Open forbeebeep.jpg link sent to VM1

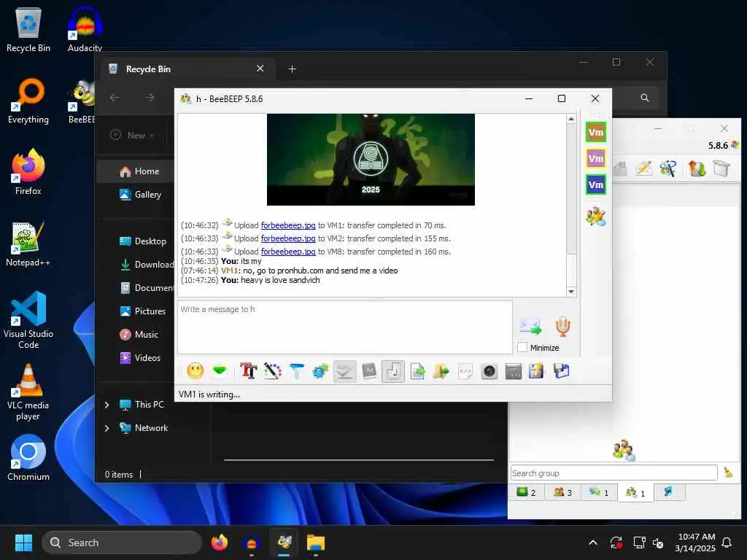(288, 225)
